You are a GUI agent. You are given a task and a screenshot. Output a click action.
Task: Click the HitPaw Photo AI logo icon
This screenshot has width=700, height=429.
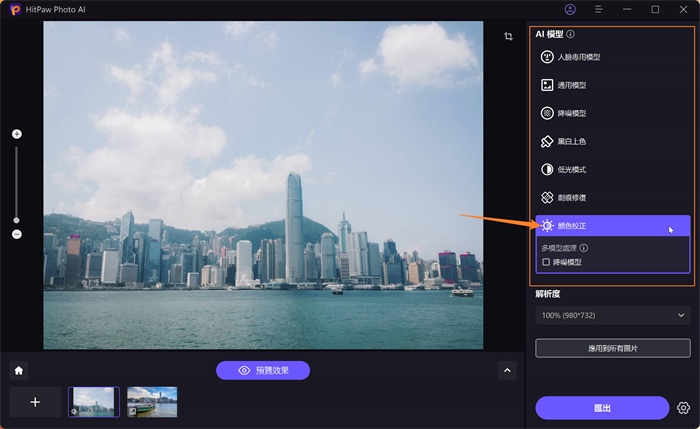click(16, 9)
